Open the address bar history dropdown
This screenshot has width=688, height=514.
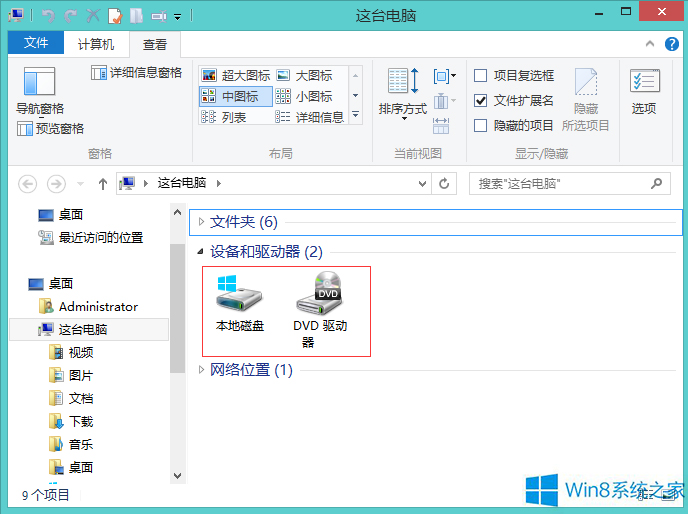423,183
